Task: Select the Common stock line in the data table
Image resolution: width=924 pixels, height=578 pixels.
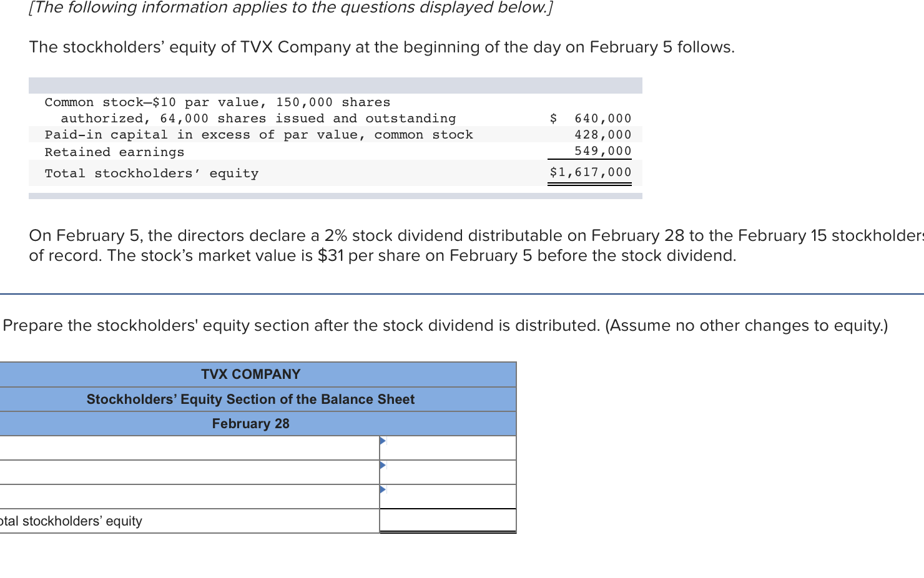Action: 250,110
